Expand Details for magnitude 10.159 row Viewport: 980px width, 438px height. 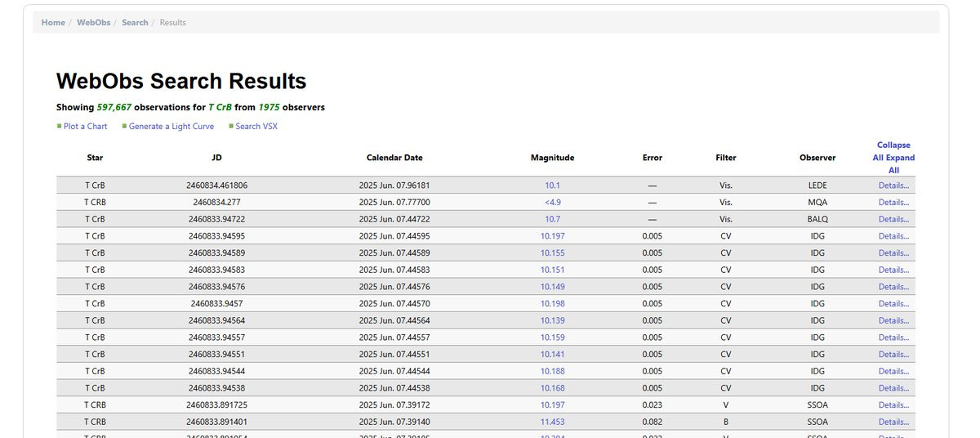point(893,337)
